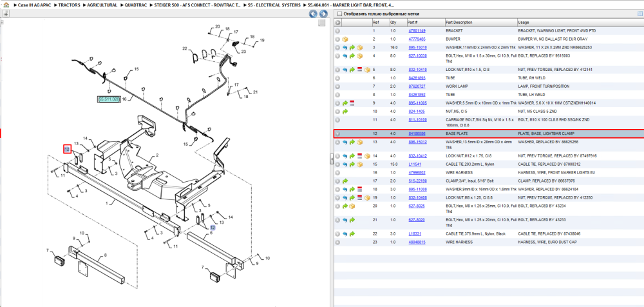Toggle selection circle for row 23 WIRE HARNESS
The height and width of the screenshot is (307, 644).
337,242
